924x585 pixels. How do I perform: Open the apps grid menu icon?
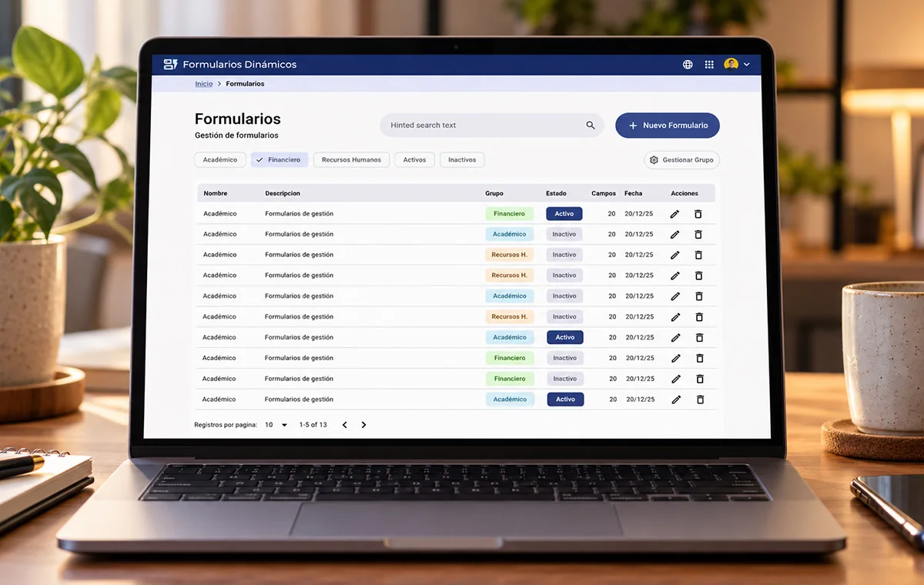point(709,65)
